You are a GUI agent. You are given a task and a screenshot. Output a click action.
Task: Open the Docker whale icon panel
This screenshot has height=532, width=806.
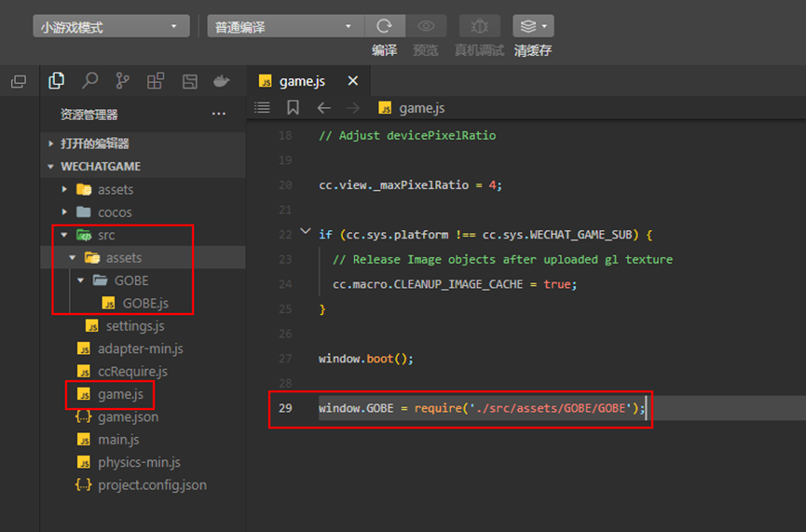(222, 81)
